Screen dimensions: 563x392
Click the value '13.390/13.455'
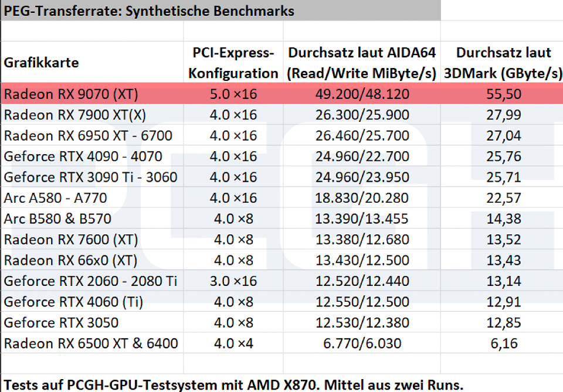(362, 219)
